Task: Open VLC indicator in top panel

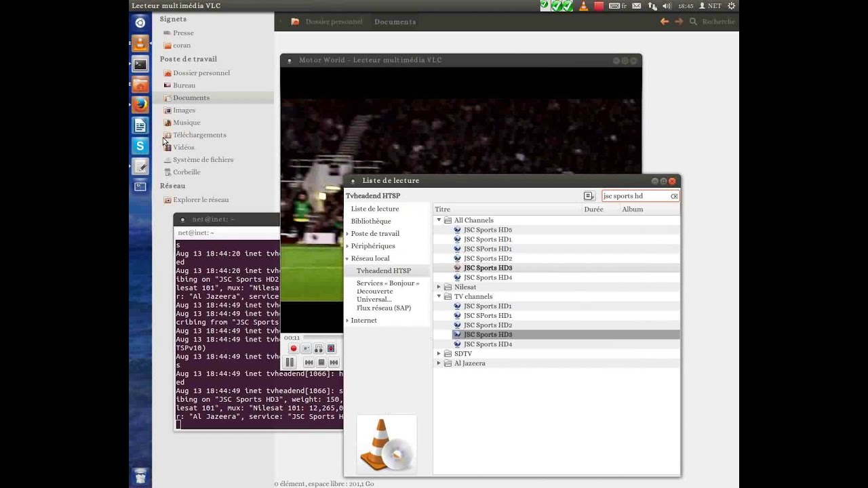Action: tap(583, 5)
